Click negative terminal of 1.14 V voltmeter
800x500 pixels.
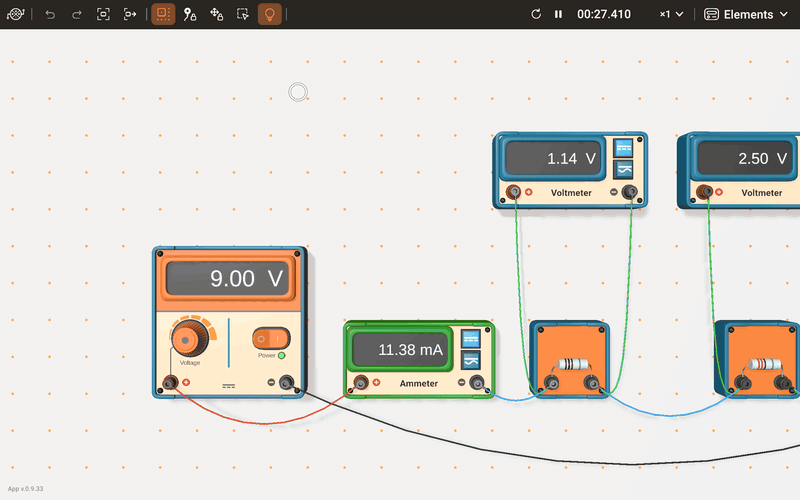[x=630, y=192]
